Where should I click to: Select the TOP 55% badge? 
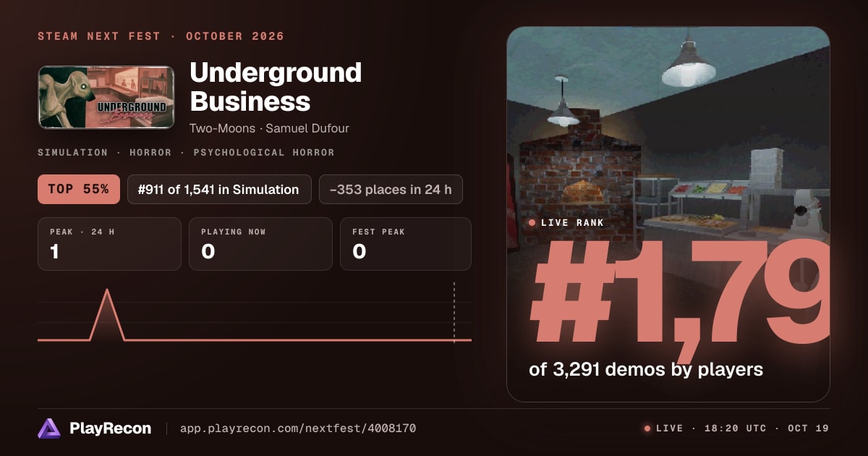tap(78, 190)
